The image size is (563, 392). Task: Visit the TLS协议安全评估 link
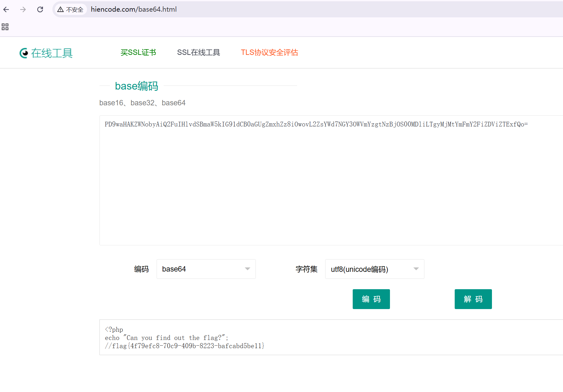point(269,52)
